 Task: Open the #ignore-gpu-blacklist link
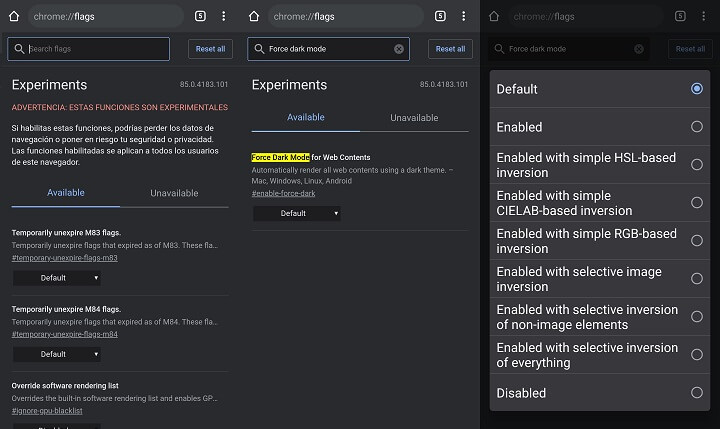pos(47,411)
